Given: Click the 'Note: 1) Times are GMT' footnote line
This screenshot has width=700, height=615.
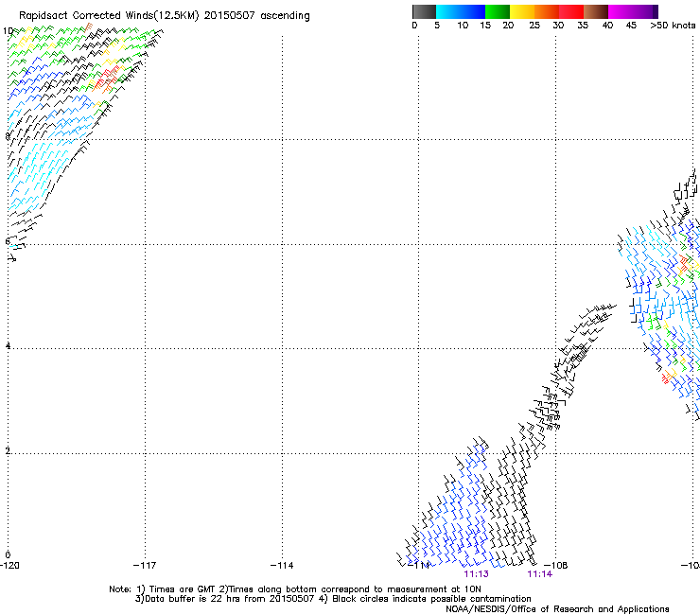Looking at the screenshot, I should click(295, 589).
